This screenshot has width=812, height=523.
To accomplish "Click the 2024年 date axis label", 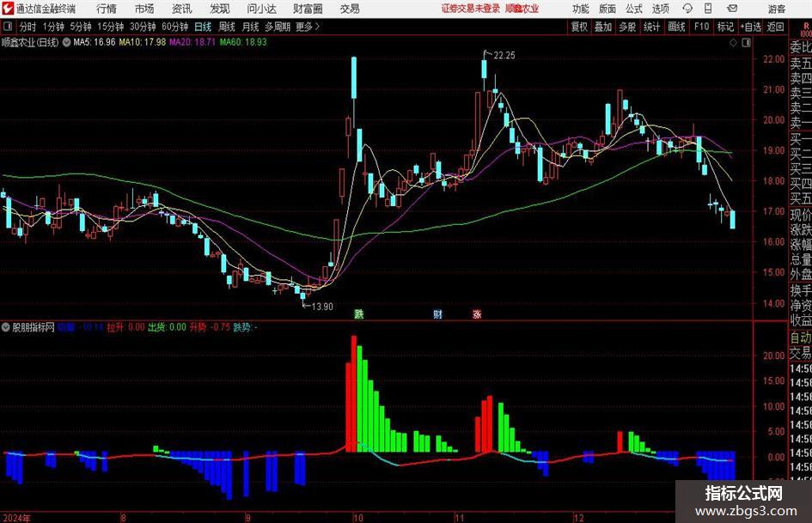I will click(x=16, y=518).
